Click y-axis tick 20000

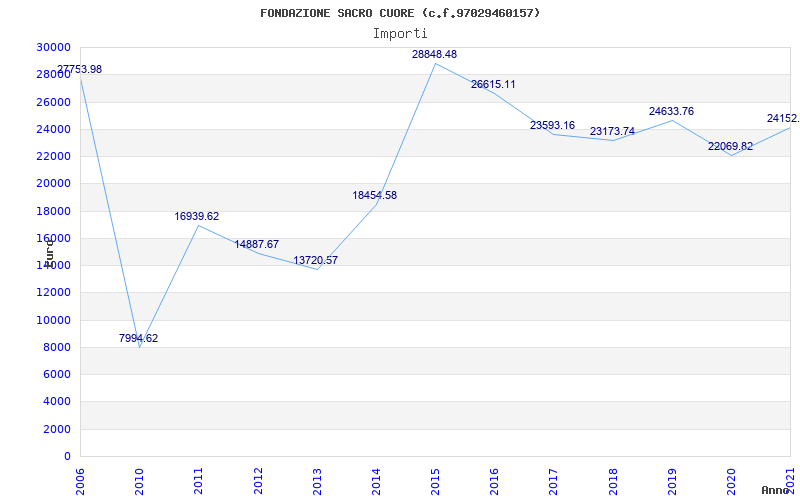coord(54,184)
